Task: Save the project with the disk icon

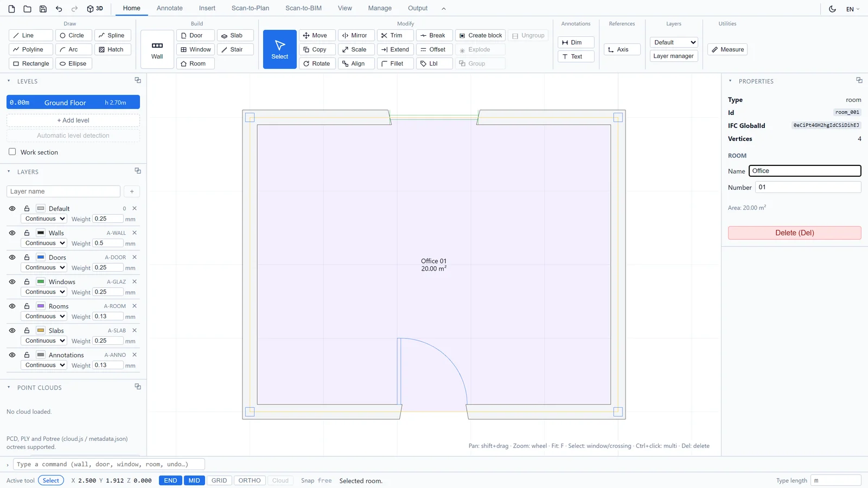Action: pyautogui.click(x=43, y=9)
